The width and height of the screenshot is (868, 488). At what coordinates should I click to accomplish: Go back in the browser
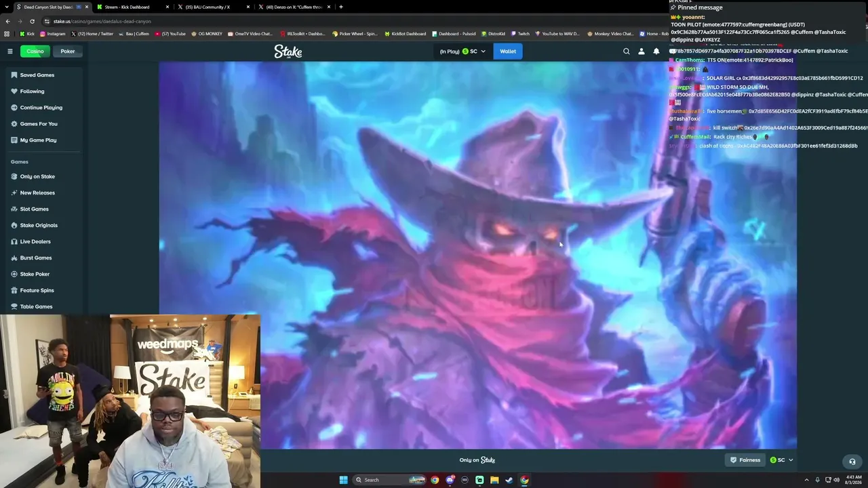point(8,21)
